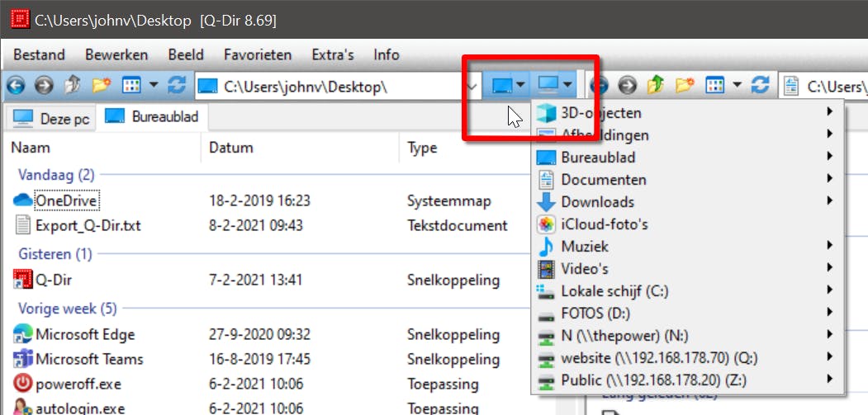Refresh the right pane listing
The height and width of the screenshot is (415, 868).
pos(760,86)
